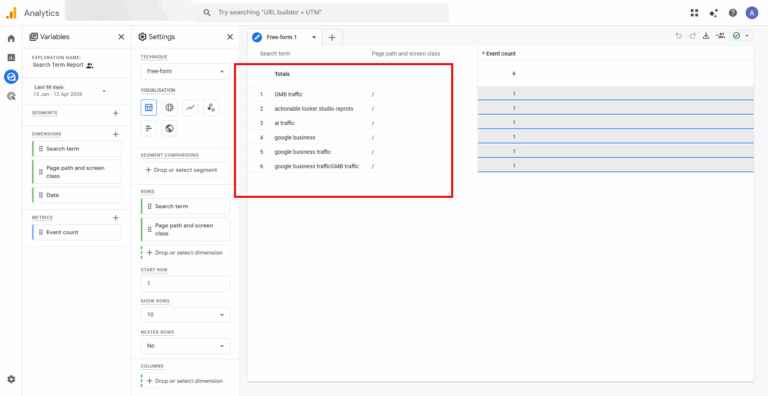Select the Free-form 1 tab

(281, 37)
